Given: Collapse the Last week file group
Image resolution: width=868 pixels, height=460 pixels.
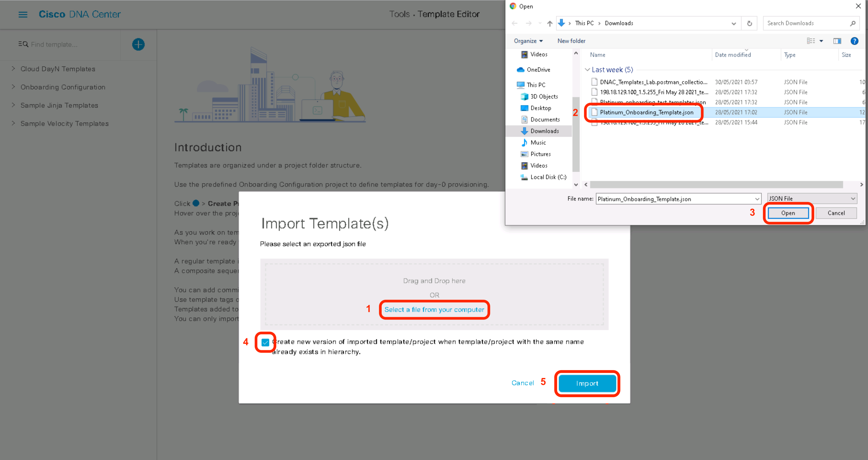Looking at the screenshot, I should (x=587, y=70).
